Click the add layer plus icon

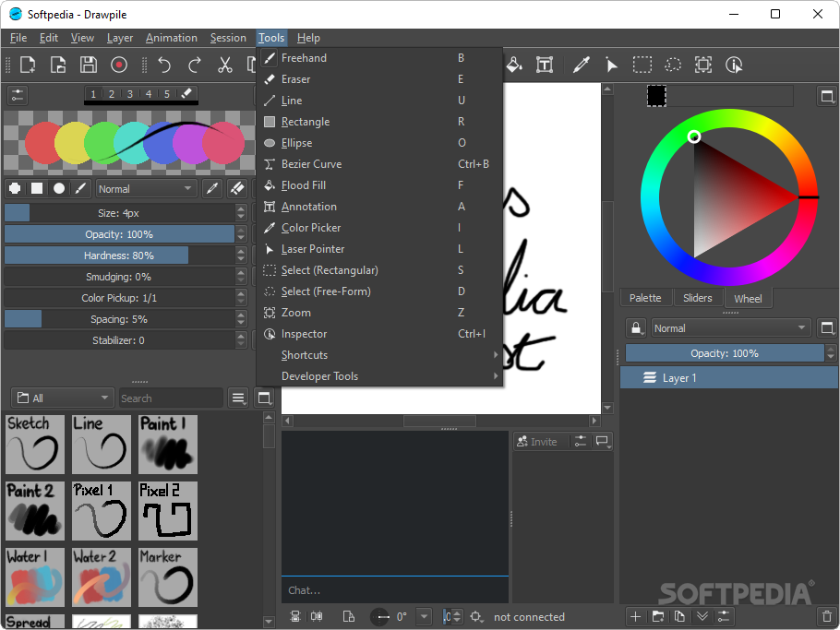pyautogui.click(x=635, y=616)
